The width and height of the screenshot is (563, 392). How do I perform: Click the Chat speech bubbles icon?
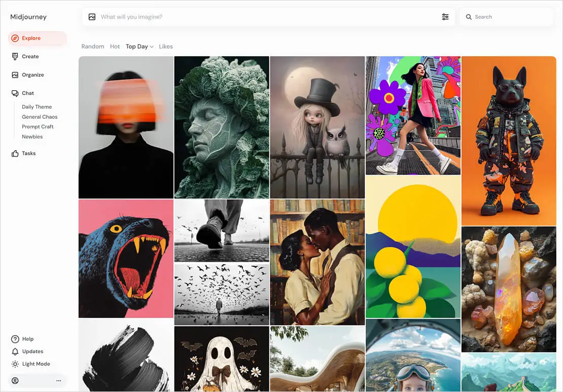[15, 93]
